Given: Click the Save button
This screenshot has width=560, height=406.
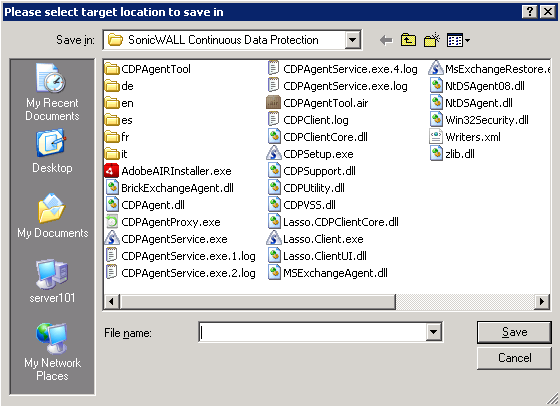Looking at the screenshot, I should pyautogui.click(x=514, y=332).
